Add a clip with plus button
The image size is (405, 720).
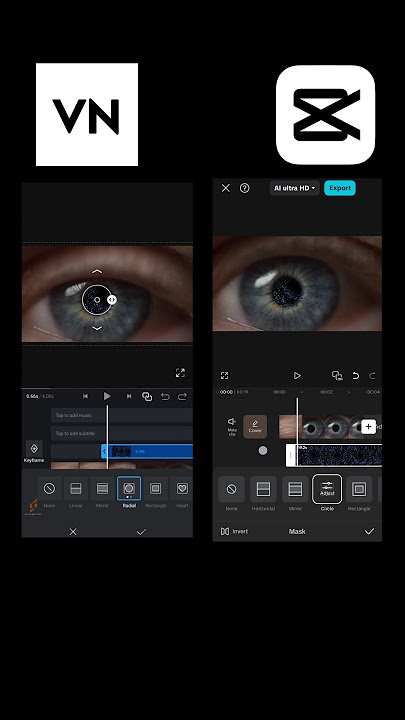[368, 427]
